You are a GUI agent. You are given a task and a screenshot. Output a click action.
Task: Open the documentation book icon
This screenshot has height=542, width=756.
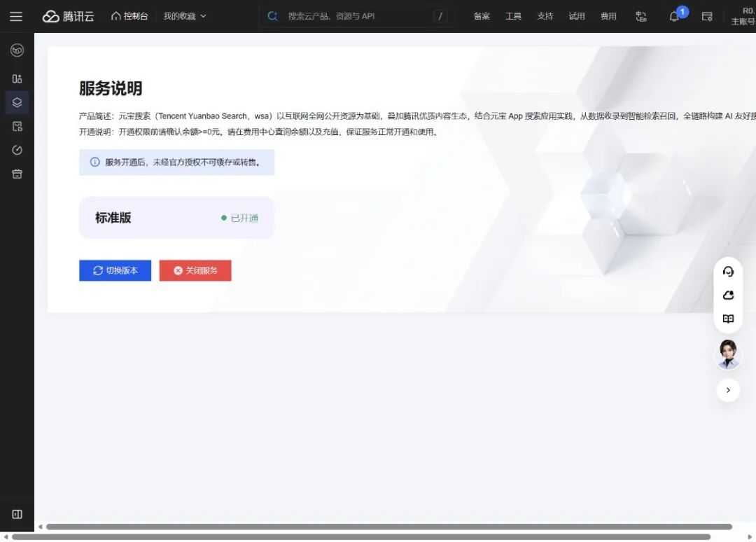point(728,319)
